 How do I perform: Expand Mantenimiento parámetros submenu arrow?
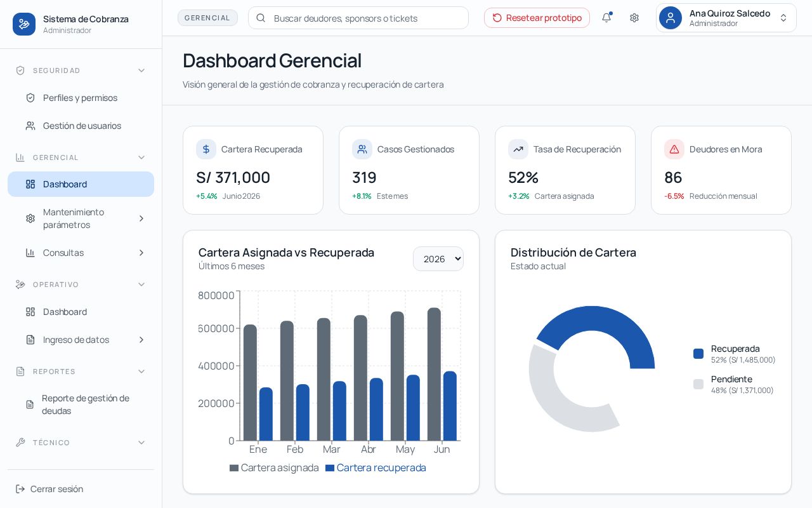141,218
